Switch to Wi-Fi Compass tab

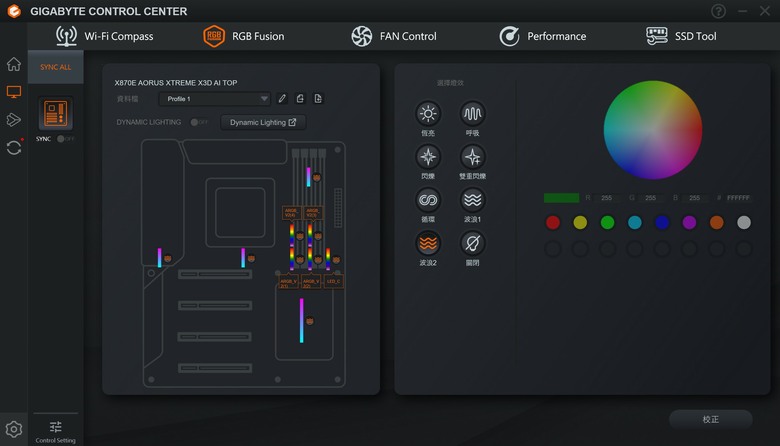point(104,36)
